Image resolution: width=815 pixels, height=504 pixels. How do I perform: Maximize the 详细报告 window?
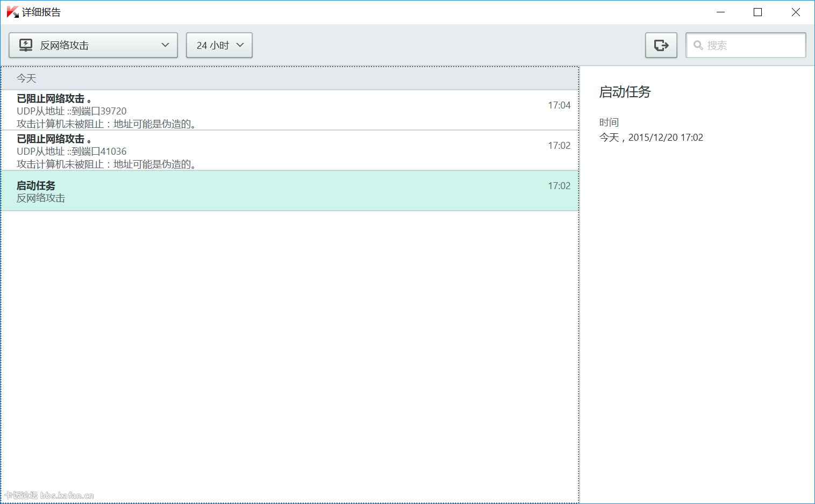[757, 12]
